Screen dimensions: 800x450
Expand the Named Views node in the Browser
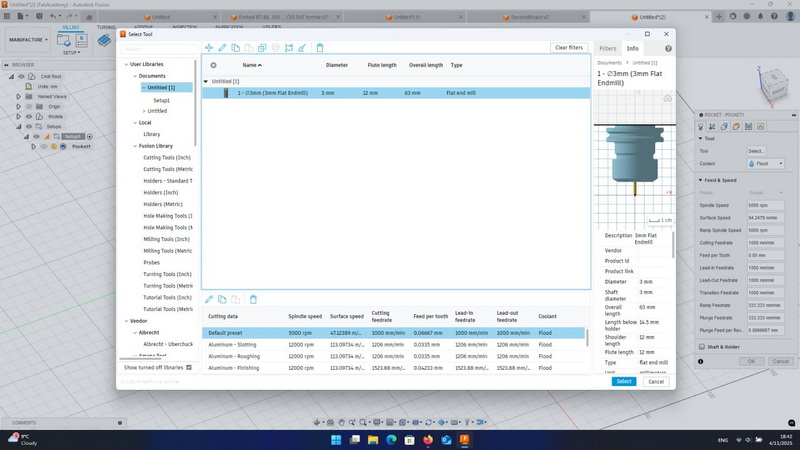19,96
